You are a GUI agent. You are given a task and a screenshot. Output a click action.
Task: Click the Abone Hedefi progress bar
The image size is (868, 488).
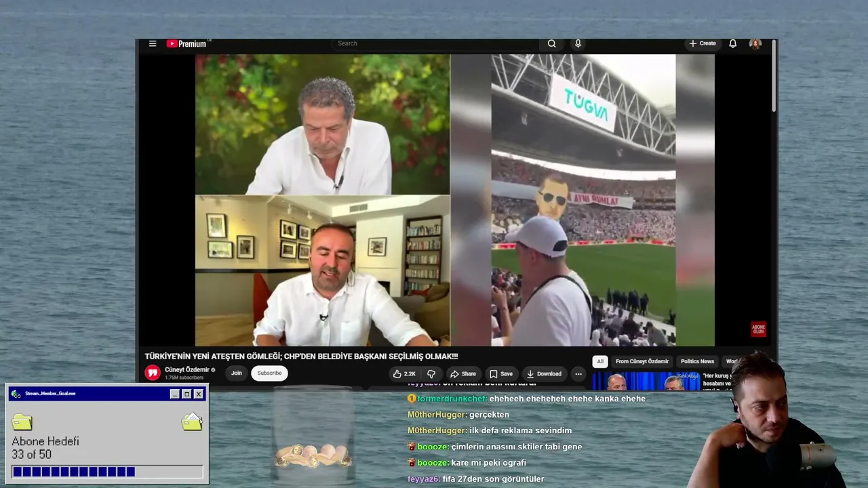click(x=107, y=472)
